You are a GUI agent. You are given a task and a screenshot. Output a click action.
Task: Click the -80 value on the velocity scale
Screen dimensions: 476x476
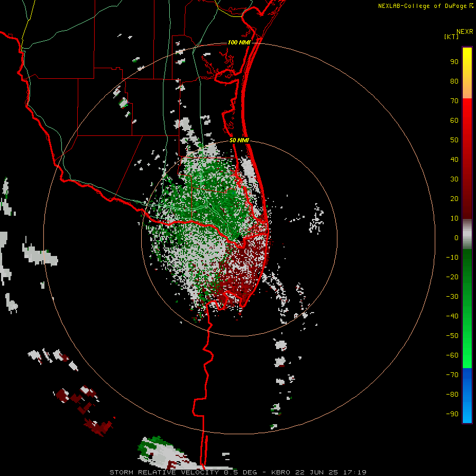tap(452, 395)
